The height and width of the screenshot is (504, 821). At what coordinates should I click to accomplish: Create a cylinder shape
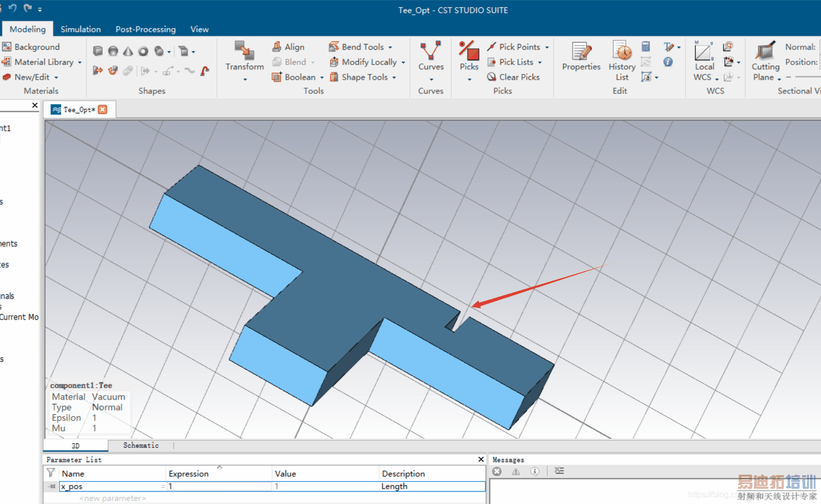click(159, 51)
